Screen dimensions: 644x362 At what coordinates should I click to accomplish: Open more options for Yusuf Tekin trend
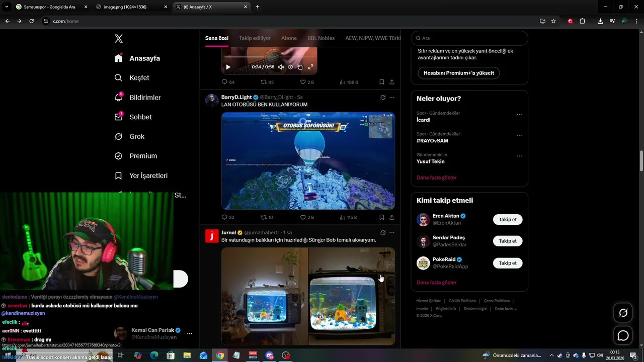(519, 156)
